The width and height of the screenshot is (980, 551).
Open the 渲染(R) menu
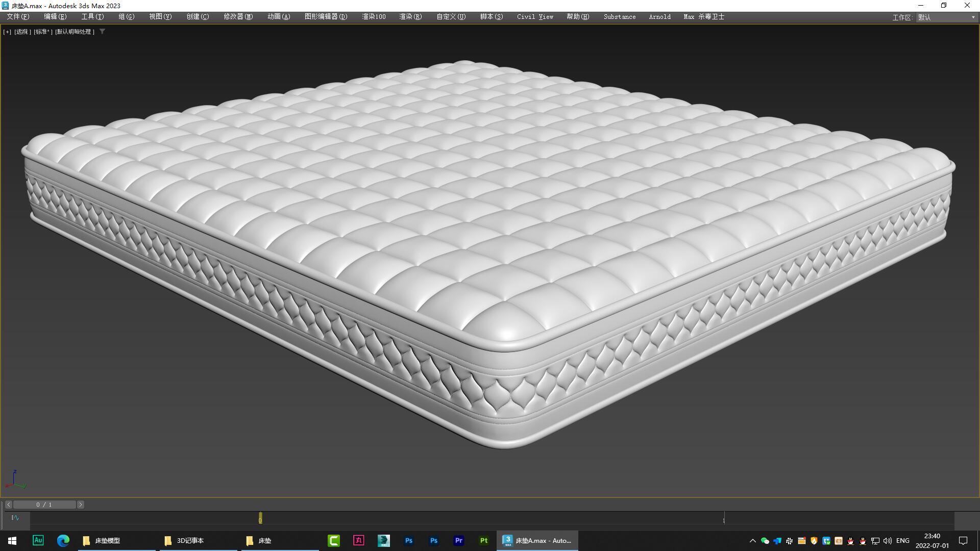(x=410, y=16)
